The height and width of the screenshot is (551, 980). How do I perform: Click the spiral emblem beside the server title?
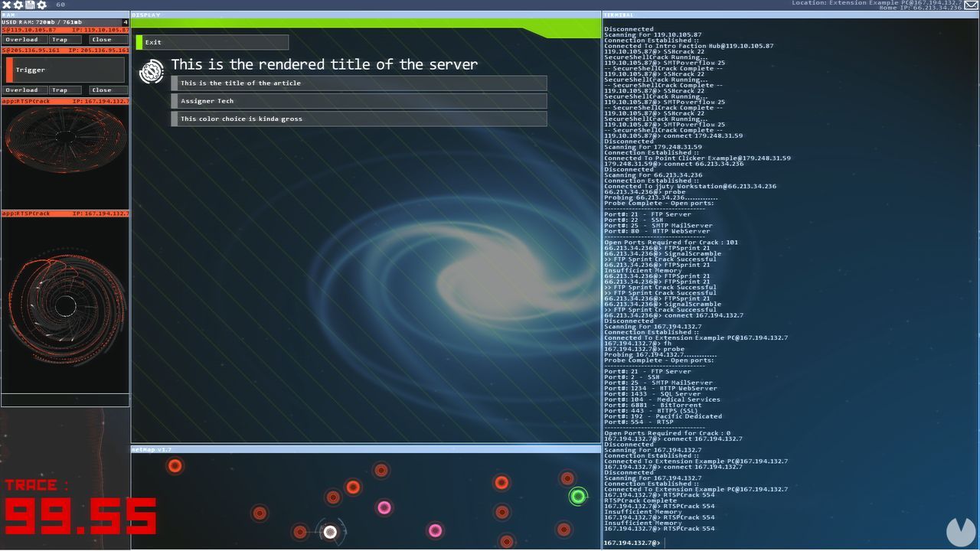152,71
